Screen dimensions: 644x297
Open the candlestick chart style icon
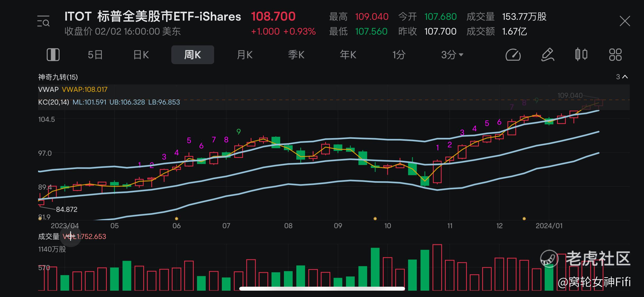[x=581, y=55]
